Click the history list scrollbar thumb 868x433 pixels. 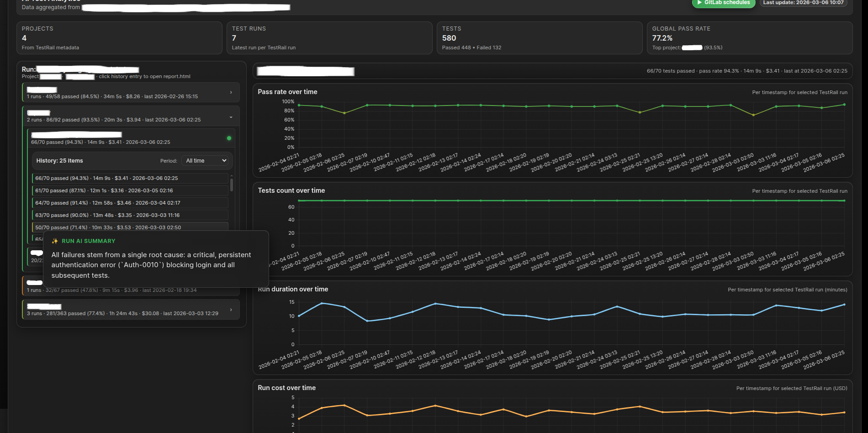232,185
